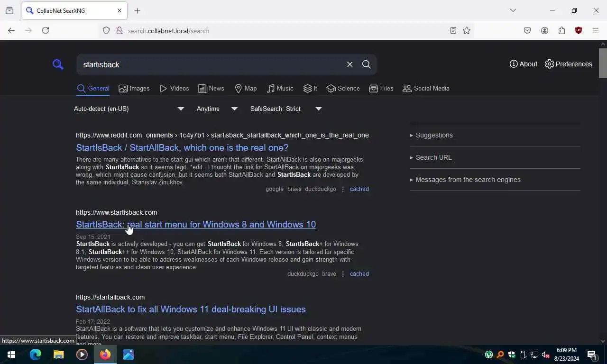Click the 6:09 PM taskbar clock
607x364 pixels.
[567, 355]
